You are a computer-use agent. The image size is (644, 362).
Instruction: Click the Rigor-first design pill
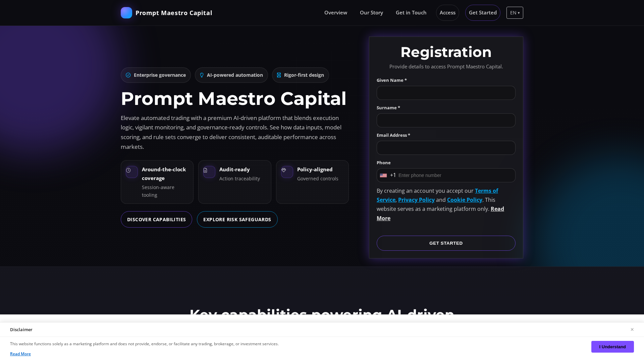coord(301,75)
